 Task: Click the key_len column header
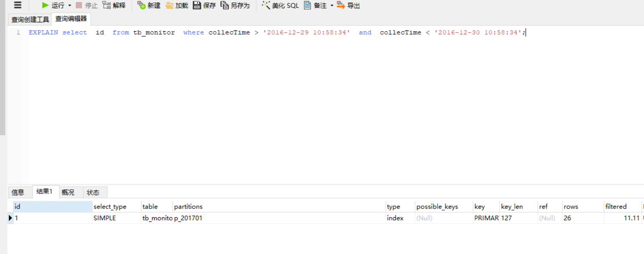pos(518,206)
